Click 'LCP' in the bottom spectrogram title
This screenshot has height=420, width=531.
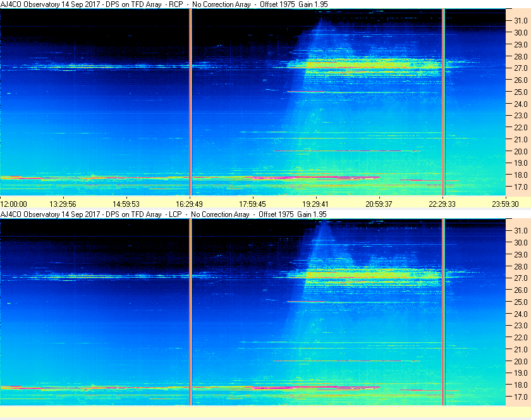176,214
